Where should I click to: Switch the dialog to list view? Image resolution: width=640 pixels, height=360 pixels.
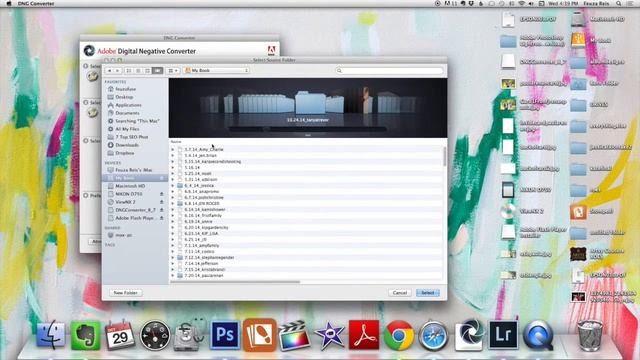(138, 71)
